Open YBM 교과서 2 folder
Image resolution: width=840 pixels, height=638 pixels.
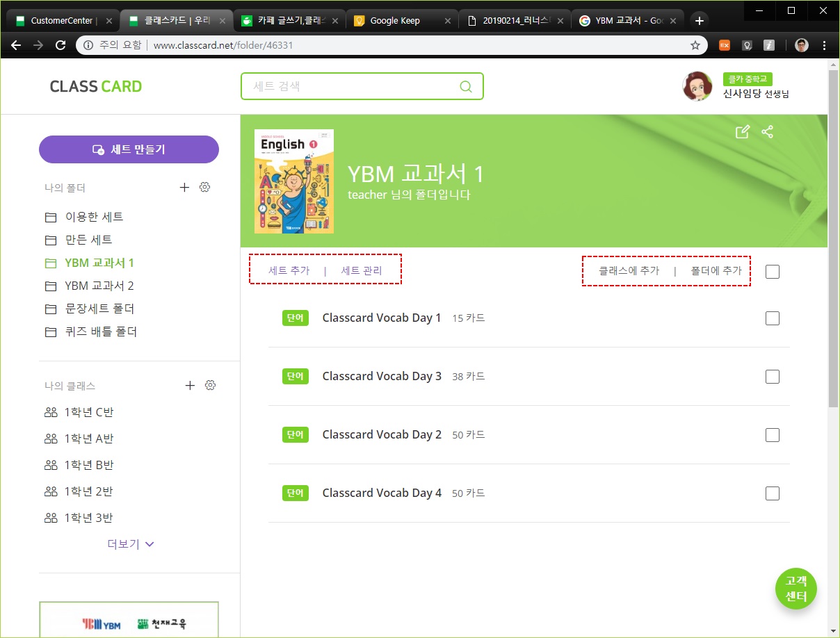[90, 286]
